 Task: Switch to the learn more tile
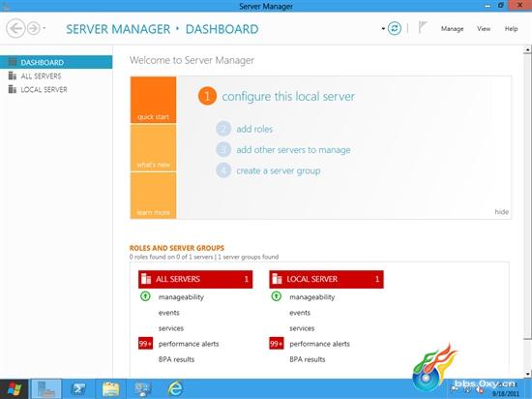(x=154, y=196)
